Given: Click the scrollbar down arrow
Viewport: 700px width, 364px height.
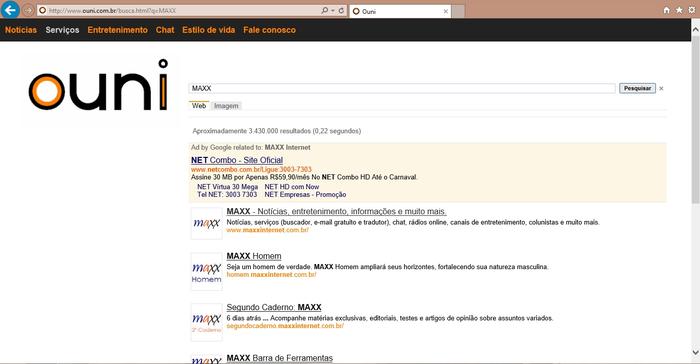Looking at the screenshot, I should (x=695, y=352).
